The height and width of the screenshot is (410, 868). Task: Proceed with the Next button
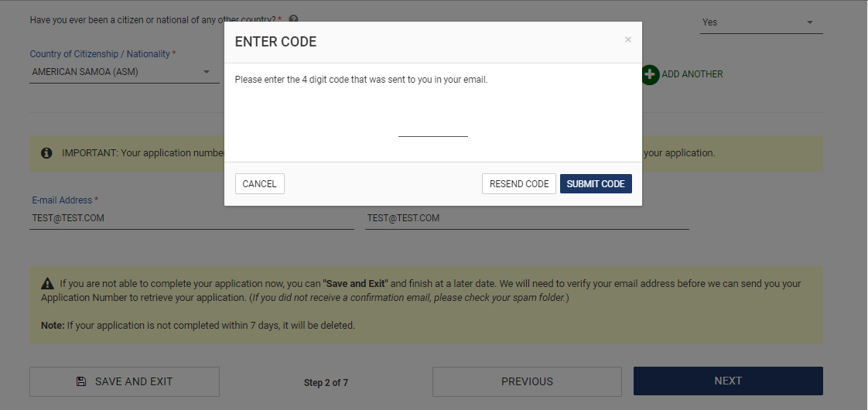[x=728, y=381]
